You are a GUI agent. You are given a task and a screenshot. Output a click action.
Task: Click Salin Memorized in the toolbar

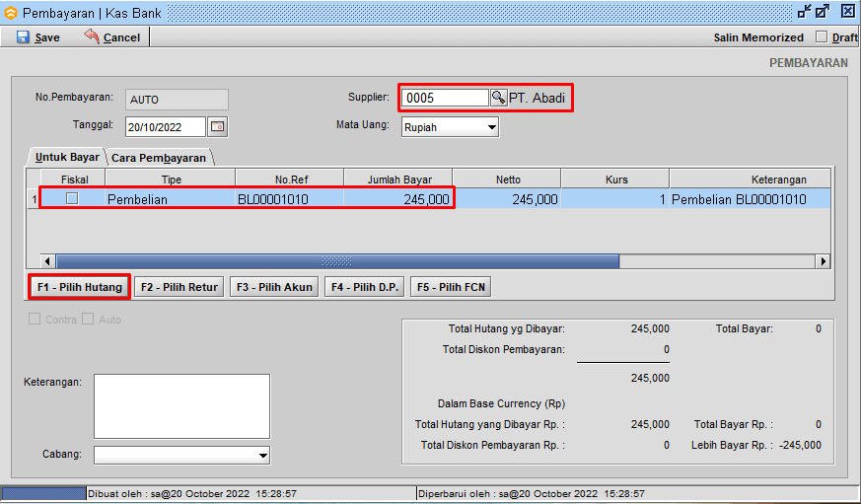coord(757,37)
